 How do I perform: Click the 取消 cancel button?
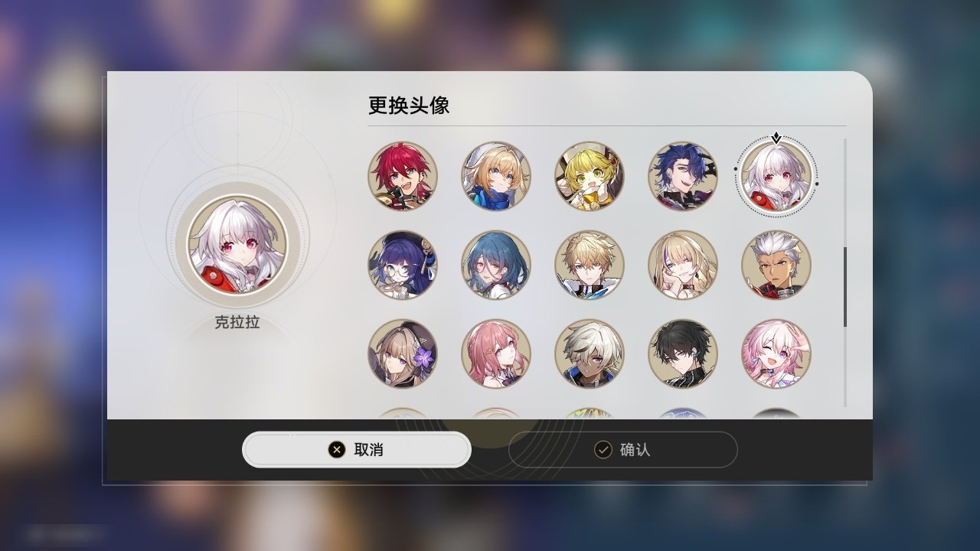tap(357, 449)
